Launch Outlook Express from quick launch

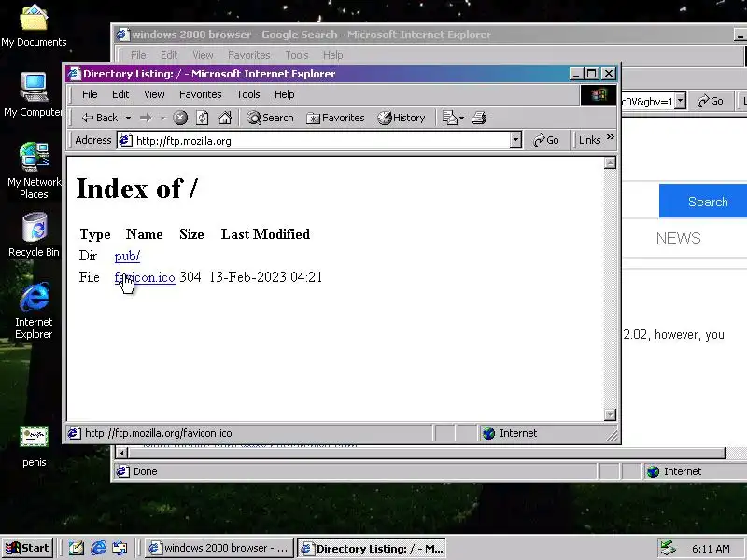click(x=120, y=548)
